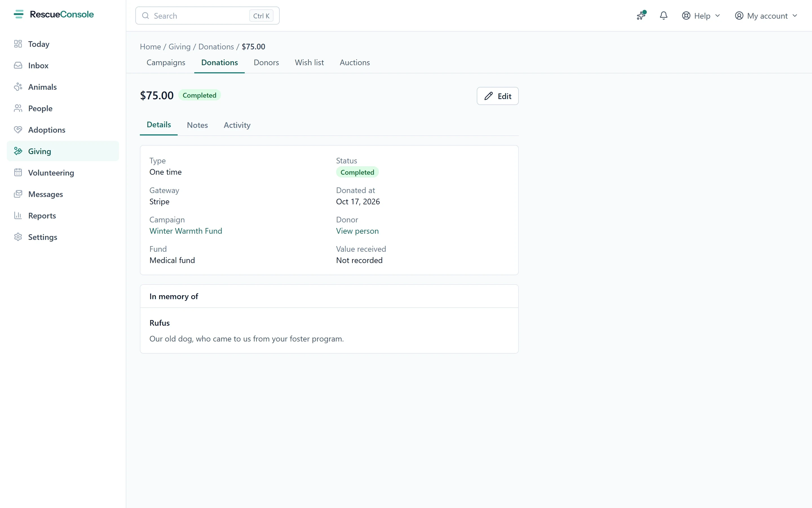
Task: Open the Winter Warmth Fund campaign link
Action: (186, 231)
